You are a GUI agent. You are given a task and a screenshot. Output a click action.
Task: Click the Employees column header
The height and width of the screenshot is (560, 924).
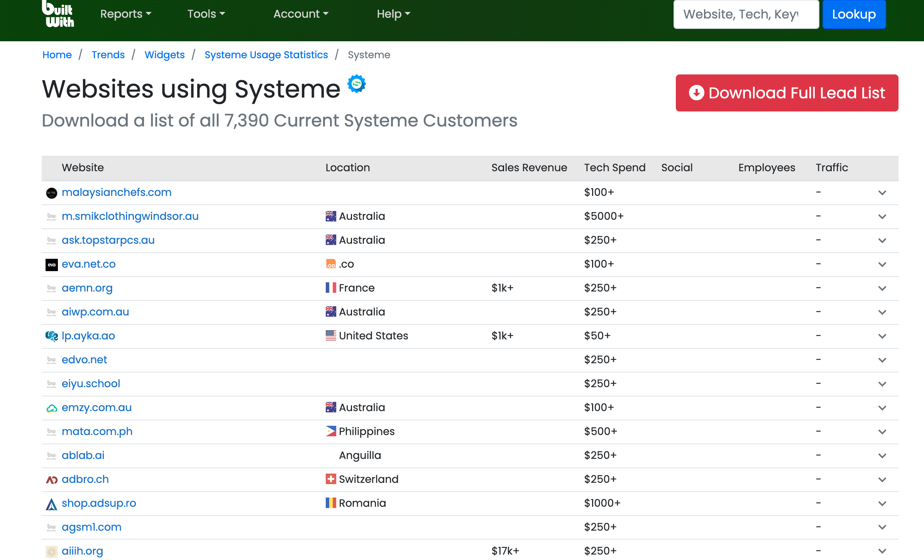[767, 167]
